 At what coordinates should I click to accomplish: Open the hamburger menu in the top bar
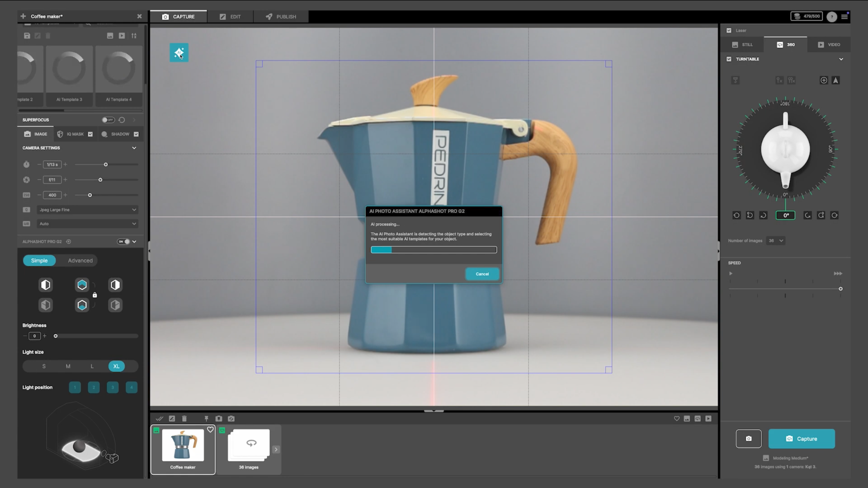844,17
